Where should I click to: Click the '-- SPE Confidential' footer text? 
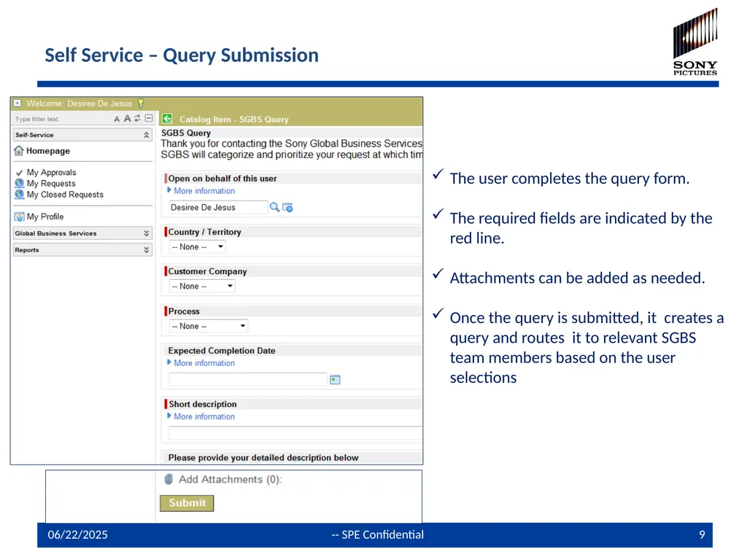(x=377, y=534)
